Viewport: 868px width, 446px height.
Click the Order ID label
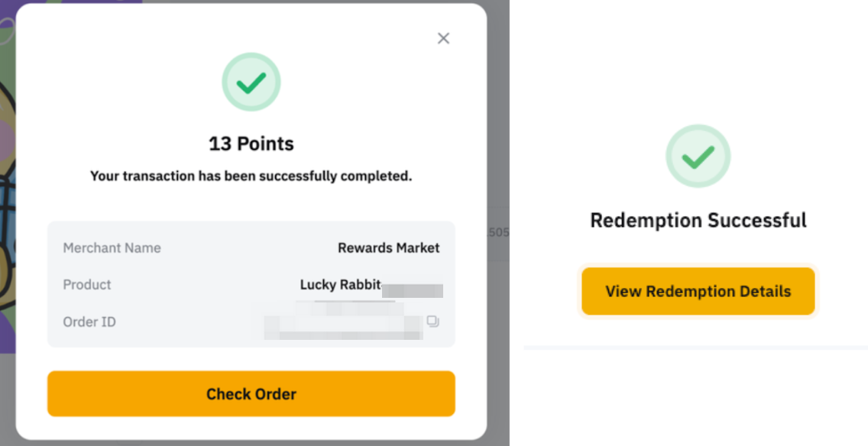click(89, 322)
